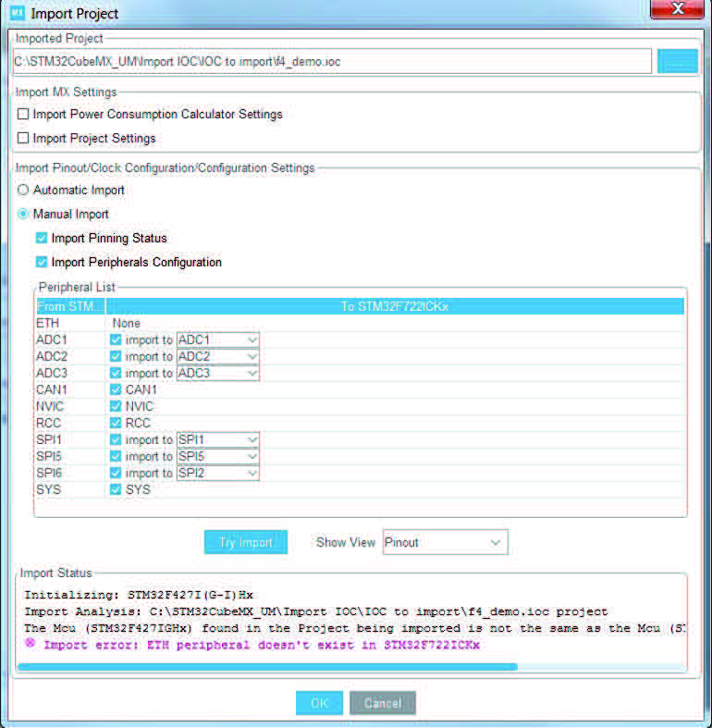Click the OK button
The height and width of the screenshot is (728, 712).
tap(319, 703)
